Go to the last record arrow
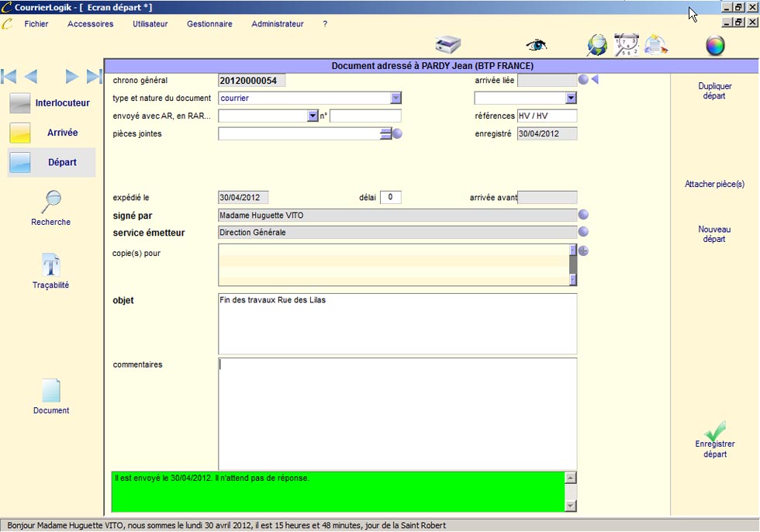Image resolution: width=760 pixels, height=532 pixels. (x=94, y=76)
